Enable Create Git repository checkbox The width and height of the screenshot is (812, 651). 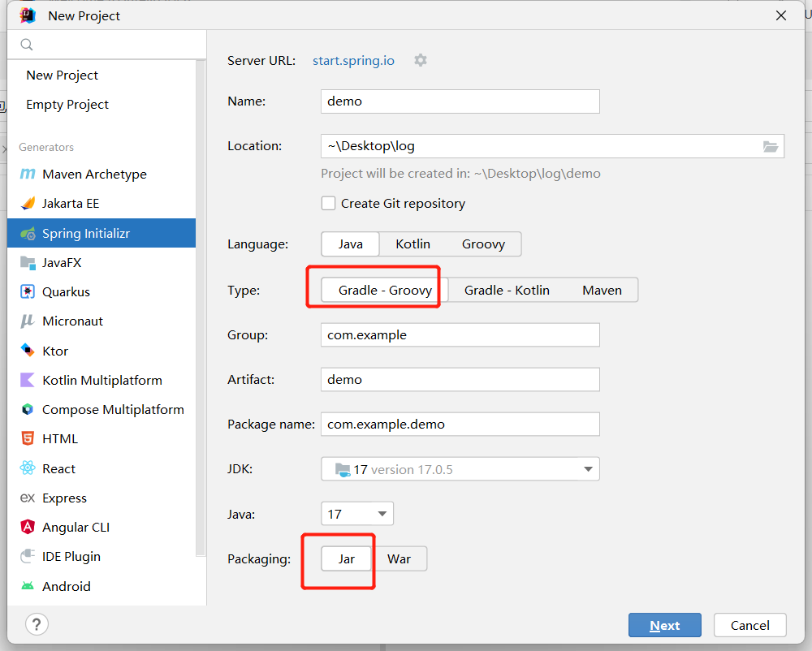(328, 204)
